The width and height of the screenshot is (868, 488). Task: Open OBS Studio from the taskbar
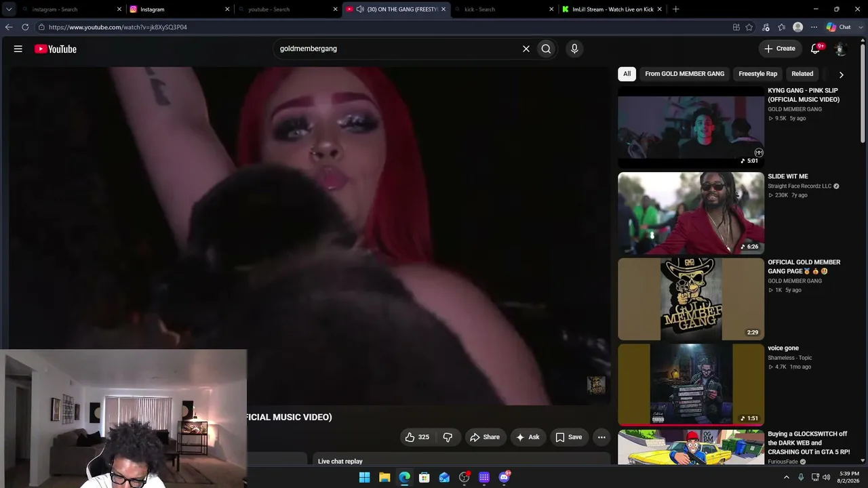(464, 477)
